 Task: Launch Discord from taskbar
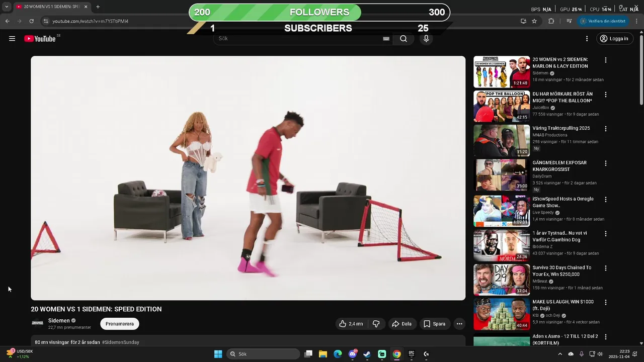[x=353, y=354]
